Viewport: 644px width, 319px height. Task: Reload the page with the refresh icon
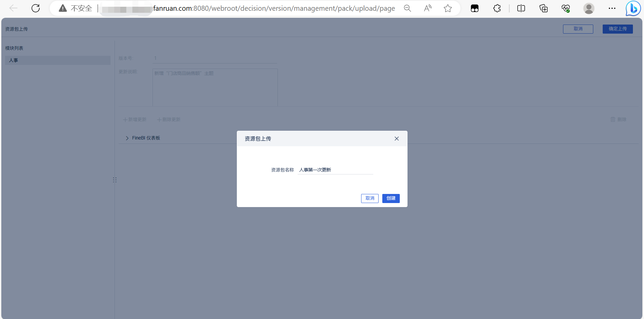coord(36,8)
